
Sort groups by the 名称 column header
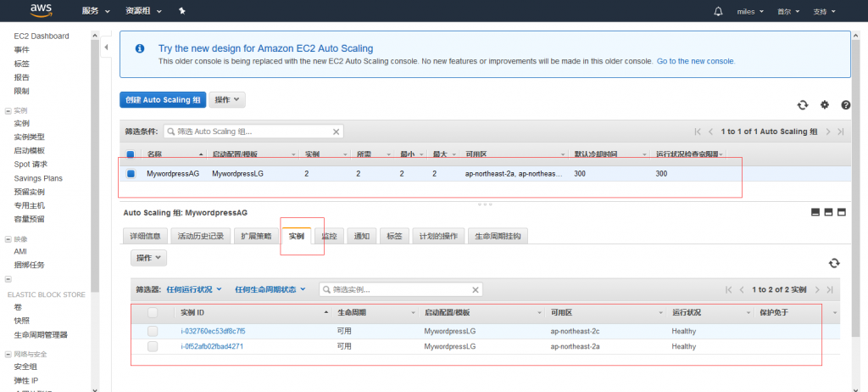coord(175,154)
